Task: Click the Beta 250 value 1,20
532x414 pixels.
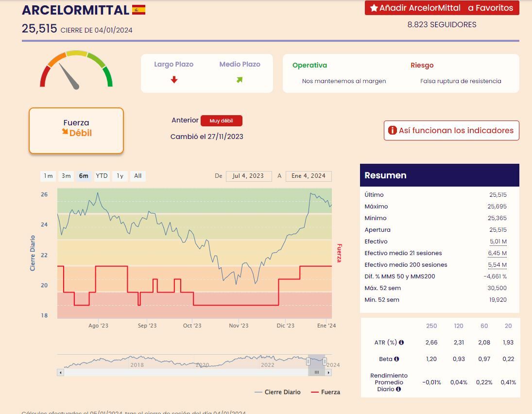Action: pyautogui.click(x=431, y=359)
